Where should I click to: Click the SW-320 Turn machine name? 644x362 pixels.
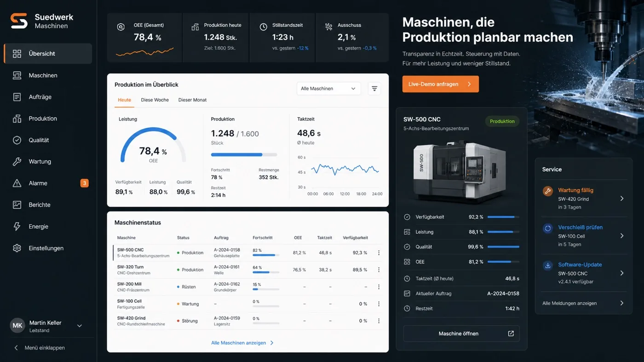point(130,267)
